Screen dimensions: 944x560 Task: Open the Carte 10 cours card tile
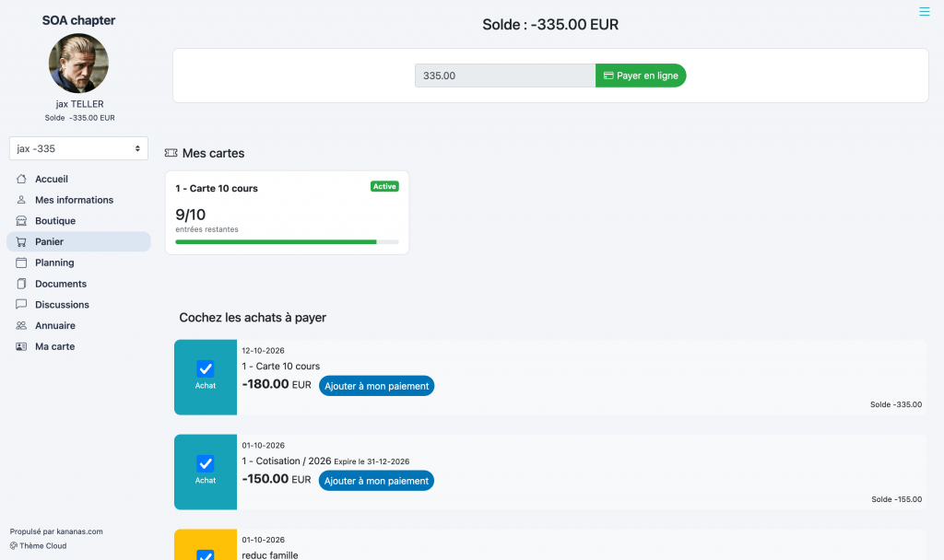[x=288, y=213]
